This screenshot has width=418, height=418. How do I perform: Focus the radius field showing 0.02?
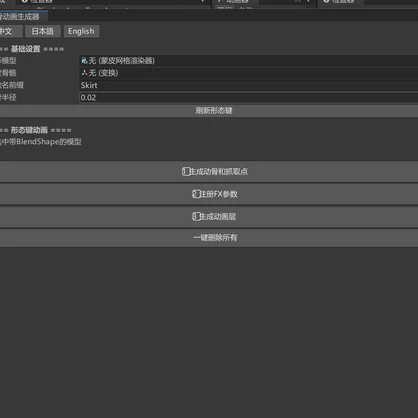pyautogui.click(x=249, y=98)
